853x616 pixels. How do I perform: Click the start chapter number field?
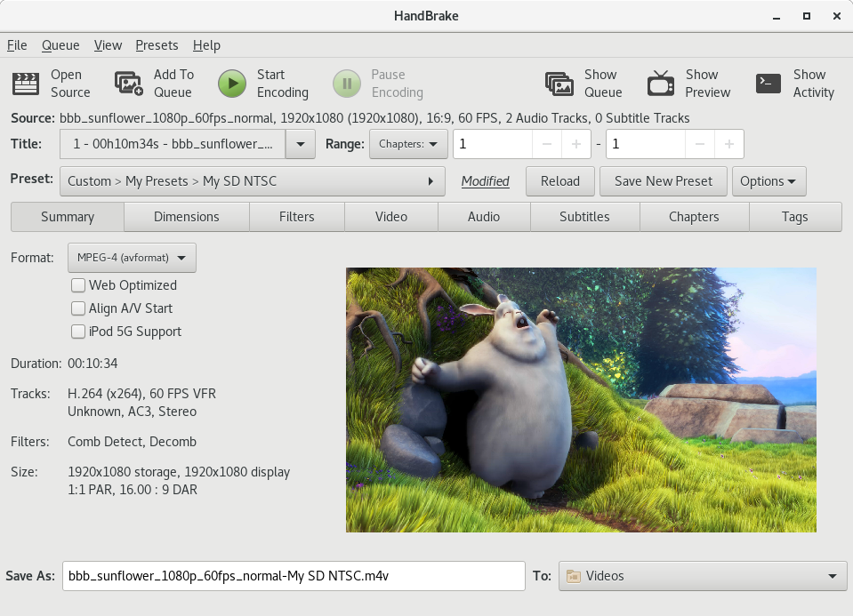tap(493, 144)
